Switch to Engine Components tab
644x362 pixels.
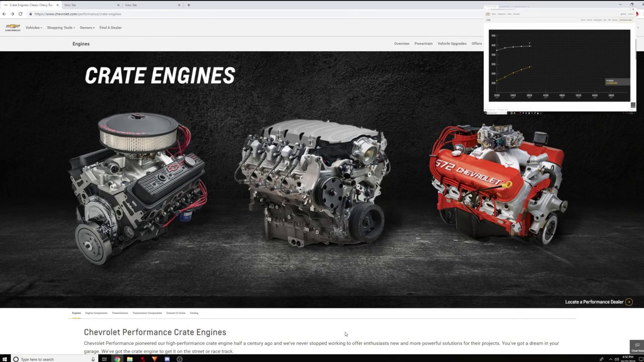tap(96, 313)
